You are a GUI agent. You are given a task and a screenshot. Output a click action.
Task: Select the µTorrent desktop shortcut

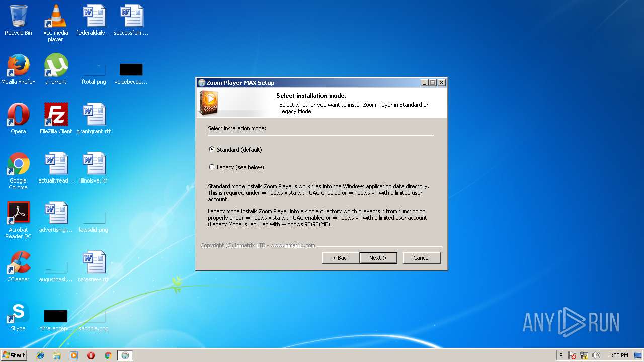(x=55, y=69)
